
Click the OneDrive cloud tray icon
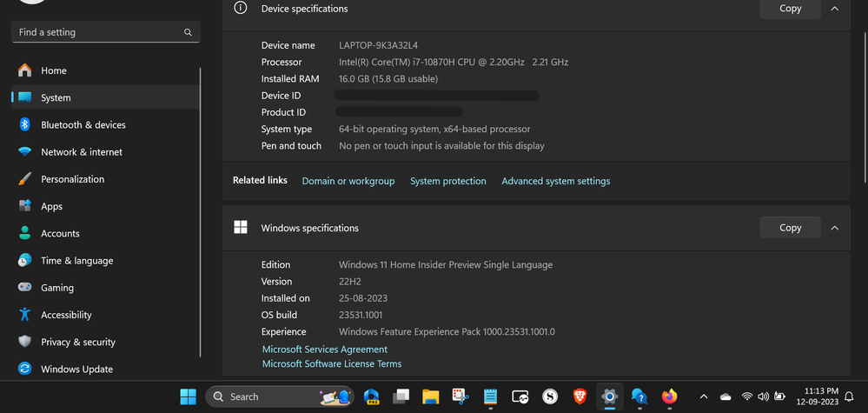click(x=726, y=396)
